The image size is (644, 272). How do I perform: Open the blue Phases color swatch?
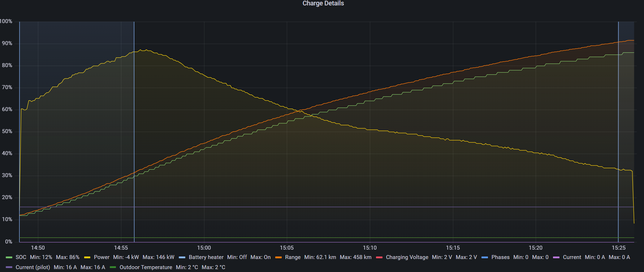(x=485, y=258)
